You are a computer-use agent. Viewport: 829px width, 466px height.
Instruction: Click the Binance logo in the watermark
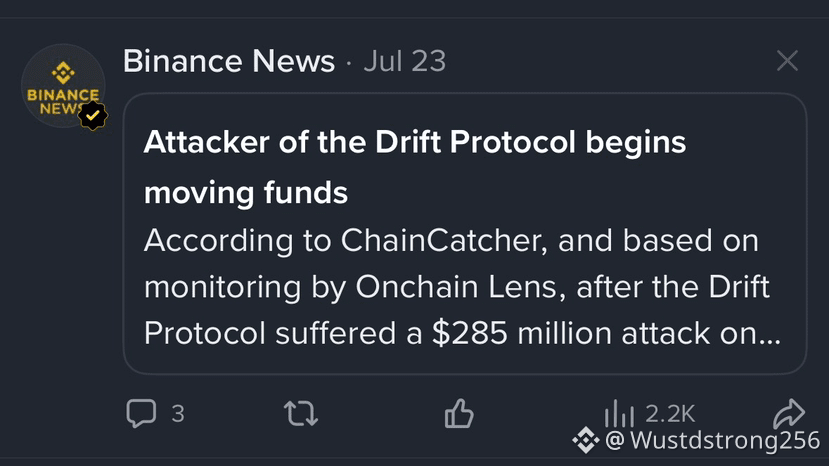(585, 440)
